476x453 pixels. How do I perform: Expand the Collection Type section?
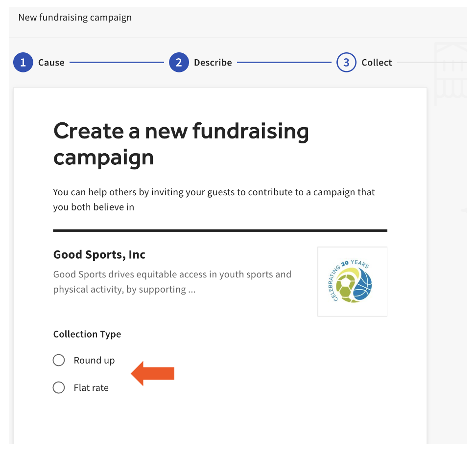click(x=87, y=334)
